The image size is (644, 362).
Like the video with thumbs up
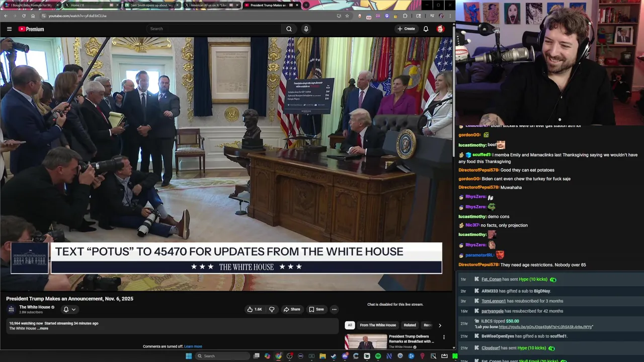[x=255, y=309]
